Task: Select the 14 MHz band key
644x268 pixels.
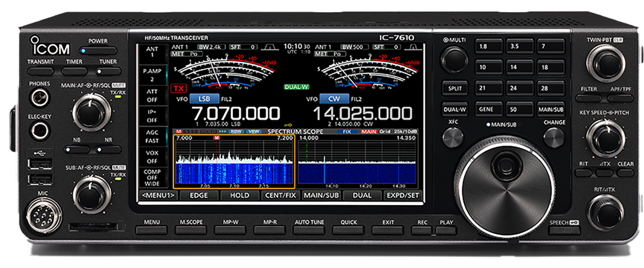Action: click(520, 67)
